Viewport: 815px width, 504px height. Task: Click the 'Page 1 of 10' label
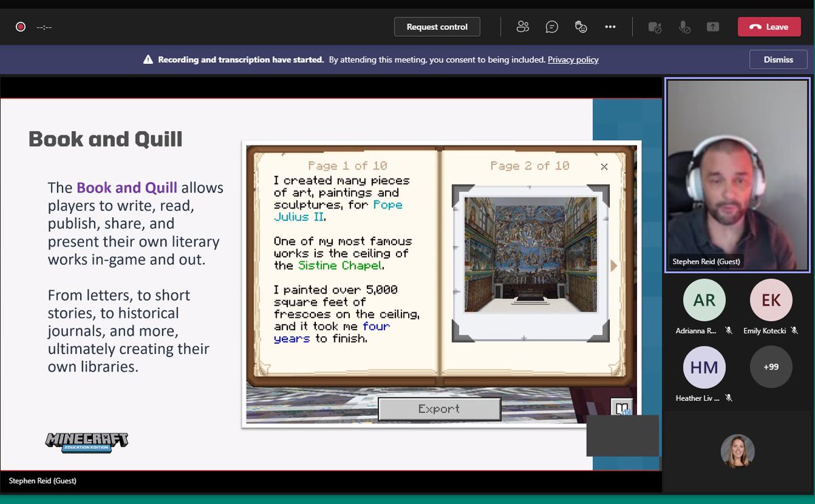(x=347, y=166)
